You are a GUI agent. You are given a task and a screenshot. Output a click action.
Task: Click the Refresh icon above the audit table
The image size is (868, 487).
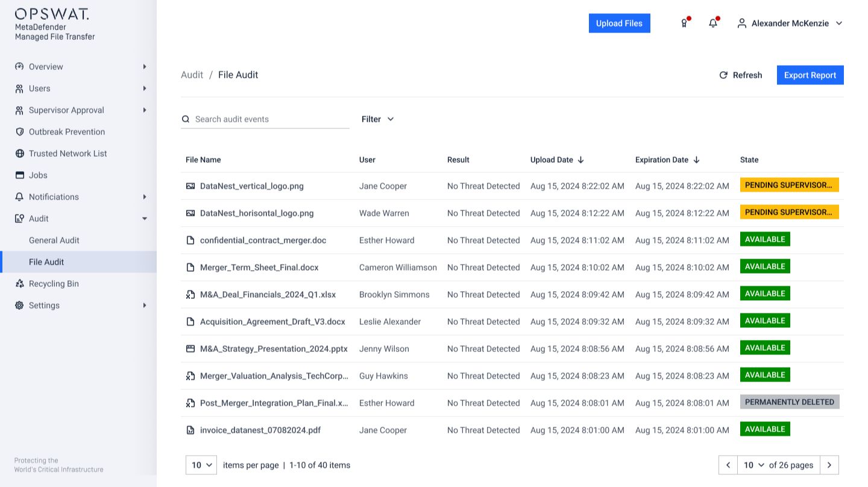(723, 75)
